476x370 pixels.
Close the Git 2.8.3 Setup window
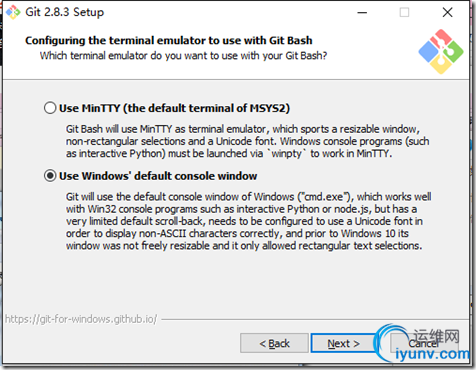[447, 13]
